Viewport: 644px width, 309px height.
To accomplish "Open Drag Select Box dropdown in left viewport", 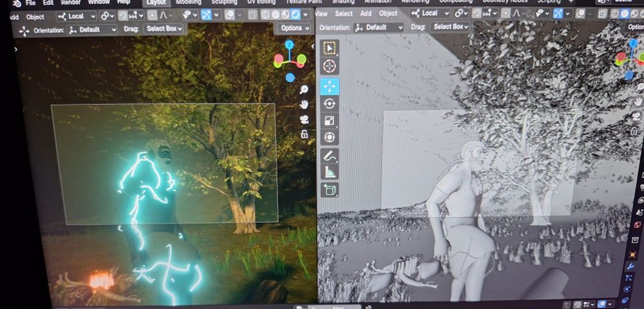I will tap(164, 29).
